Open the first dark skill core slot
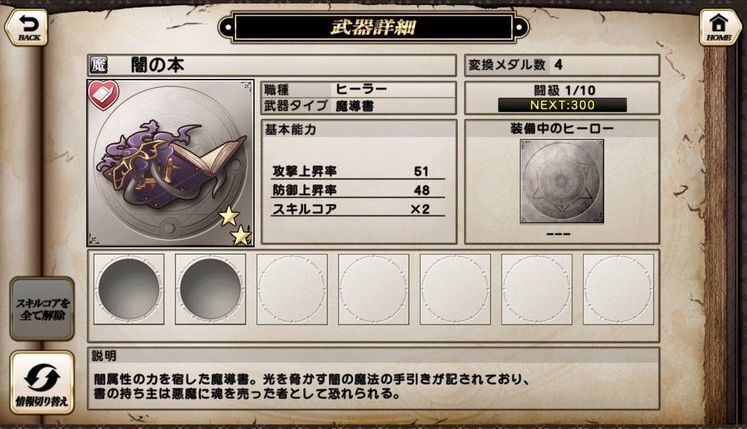 click(129, 289)
